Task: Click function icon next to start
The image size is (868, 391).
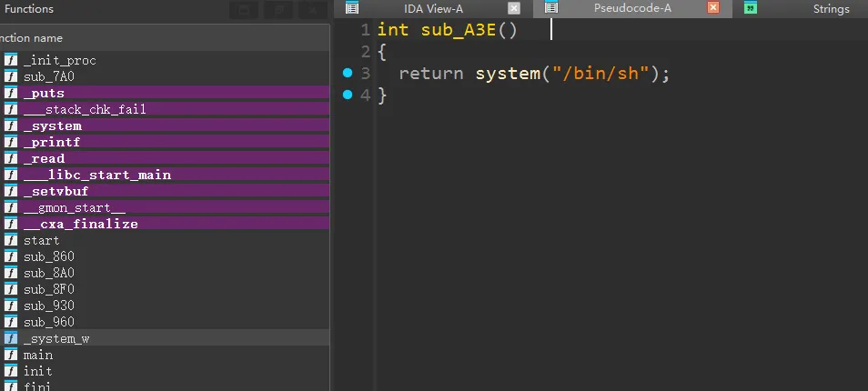Action: (11, 240)
